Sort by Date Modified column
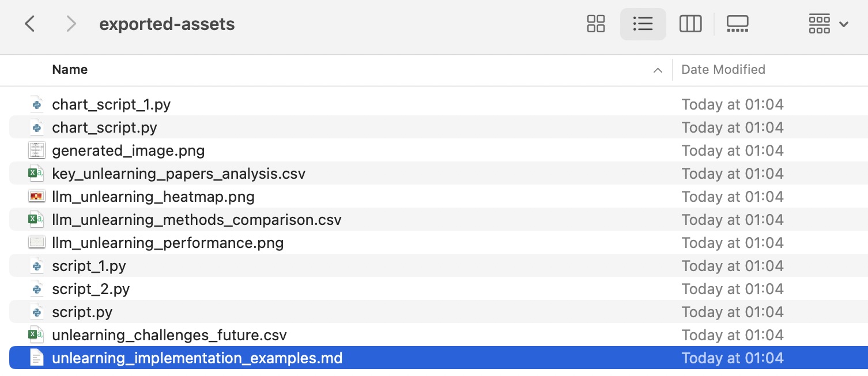Viewport: 868px width, 376px height. point(723,70)
